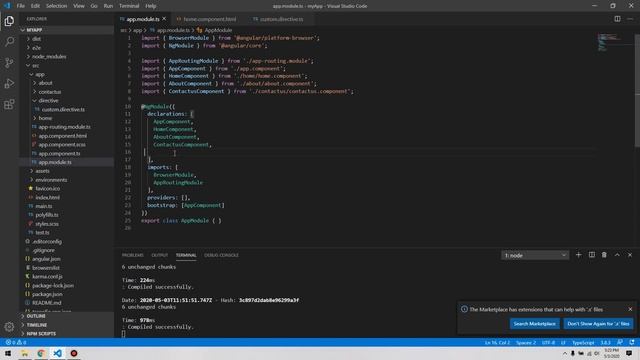Open the Terminal menu
Image resolution: width=640 pixels, height=360 pixels.
(129, 6)
